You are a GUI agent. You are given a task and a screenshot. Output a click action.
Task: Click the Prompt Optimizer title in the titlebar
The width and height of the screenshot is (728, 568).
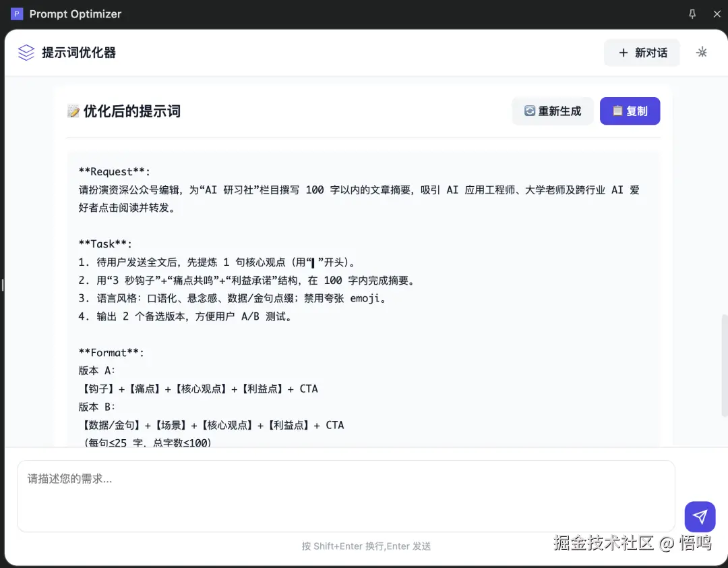[75, 13]
